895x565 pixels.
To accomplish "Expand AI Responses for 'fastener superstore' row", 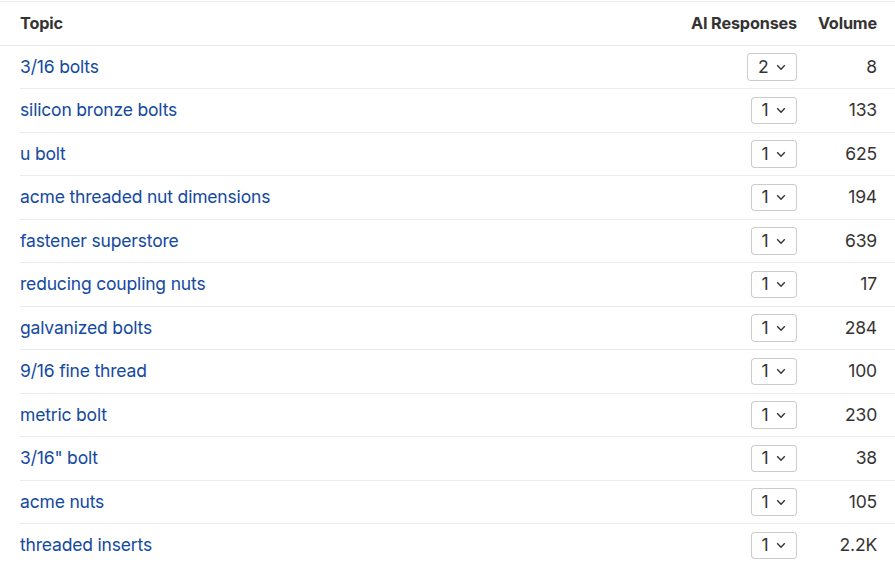I will tap(773, 241).
